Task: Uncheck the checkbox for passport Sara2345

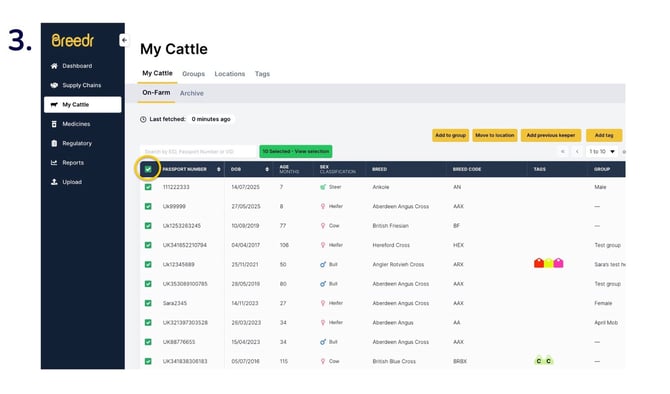Action: [x=148, y=303]
